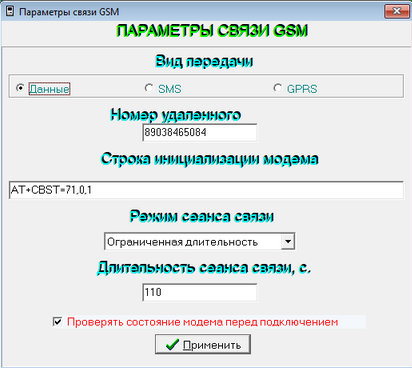Close the Параметры связи GSM window
The width and height of the screenshot is (412, 368).
pyautogui.click(x=397, y=11)
